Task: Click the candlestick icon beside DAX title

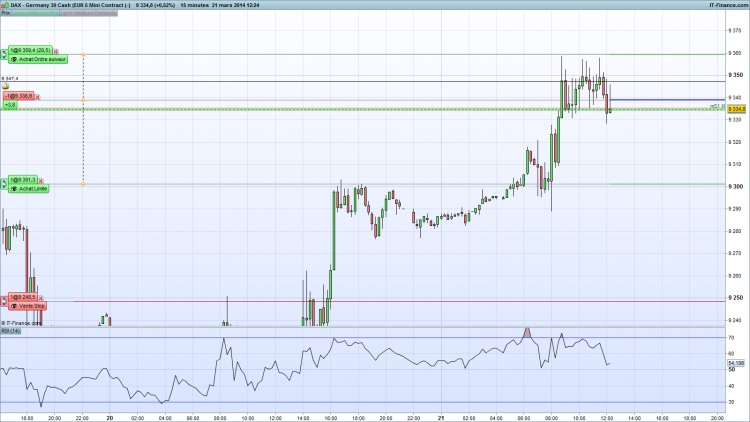Action: (5, 5)
